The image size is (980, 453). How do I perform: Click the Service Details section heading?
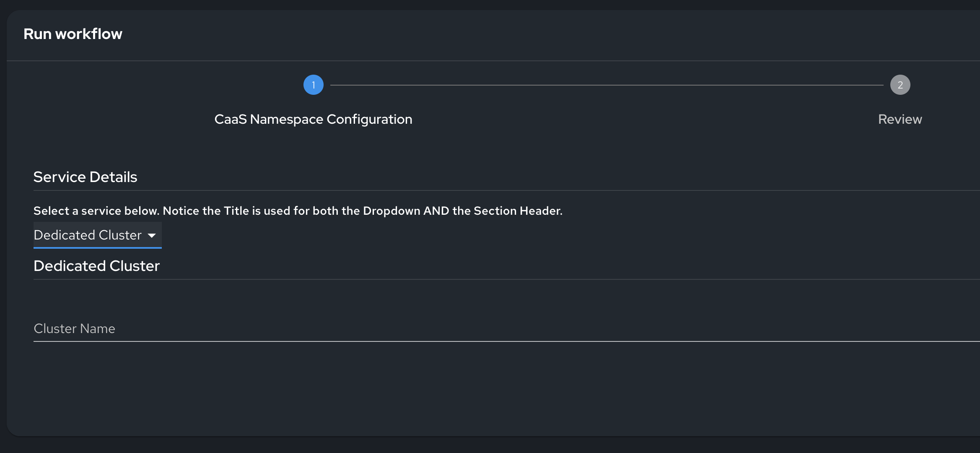(85, 177)
